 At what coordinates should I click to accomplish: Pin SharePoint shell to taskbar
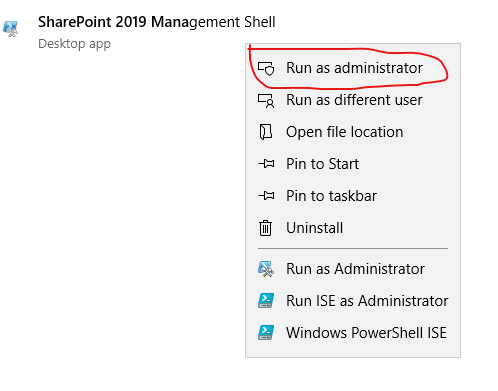pos(353,196)
